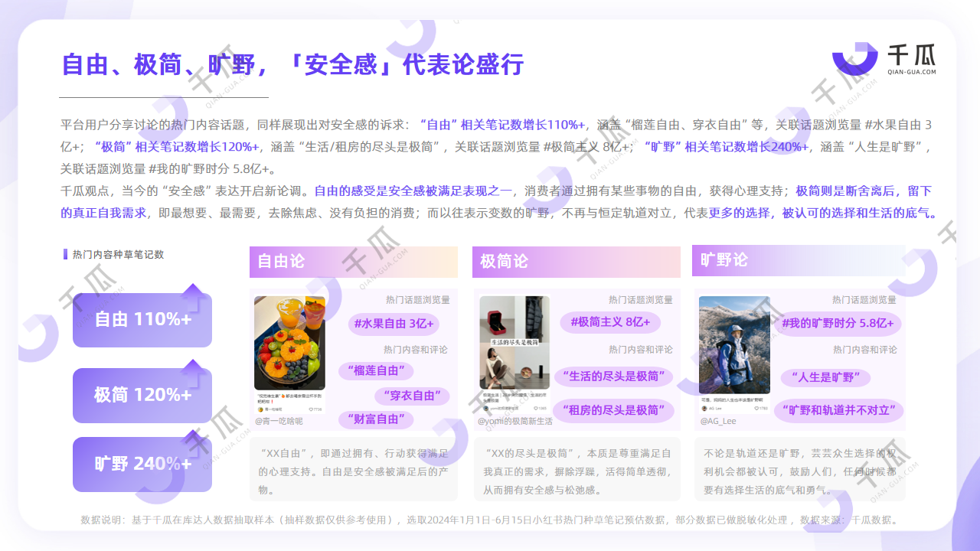Click the 旷野 240%+ purple button
Screen dimensions: 980x551
[142, 464]
